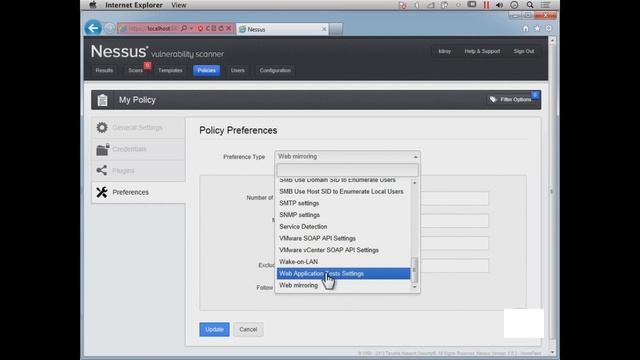Open Credentials in the sidebar
Screen dimensions: 640x360
138,149
